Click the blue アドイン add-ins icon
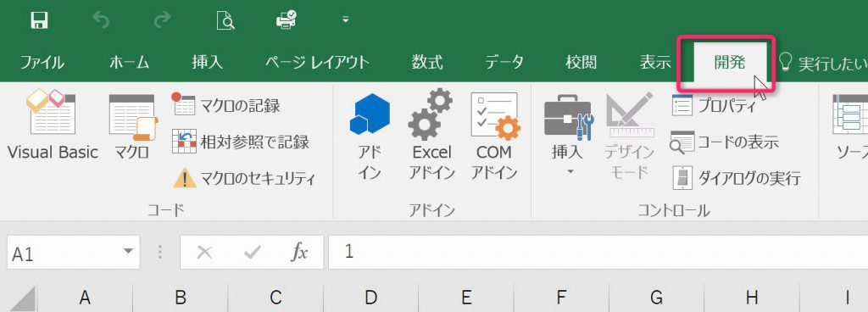 (370, 136)
